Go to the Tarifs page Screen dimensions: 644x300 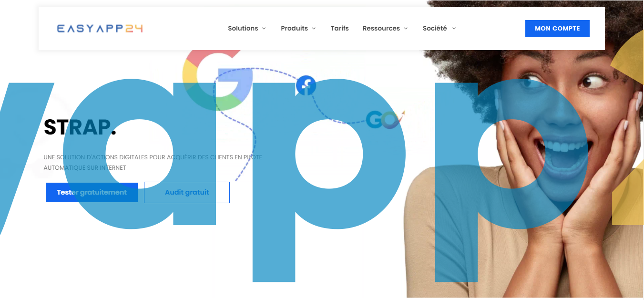point(340,29)
